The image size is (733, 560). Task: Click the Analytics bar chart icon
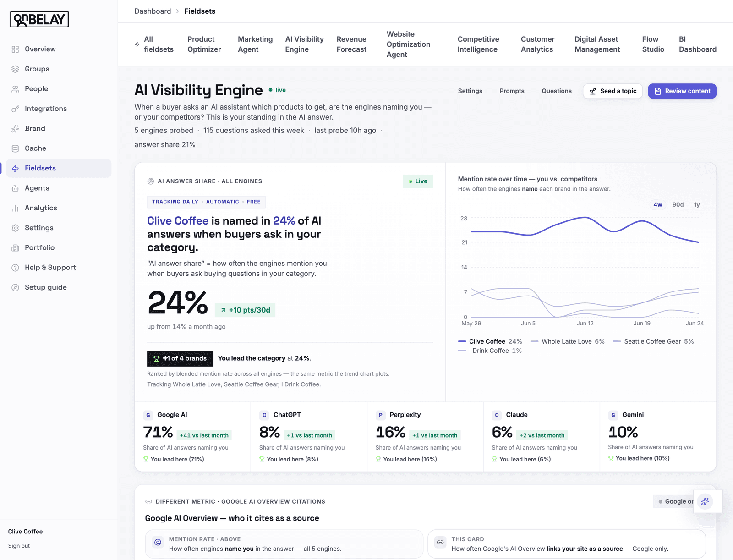(15, 208)
